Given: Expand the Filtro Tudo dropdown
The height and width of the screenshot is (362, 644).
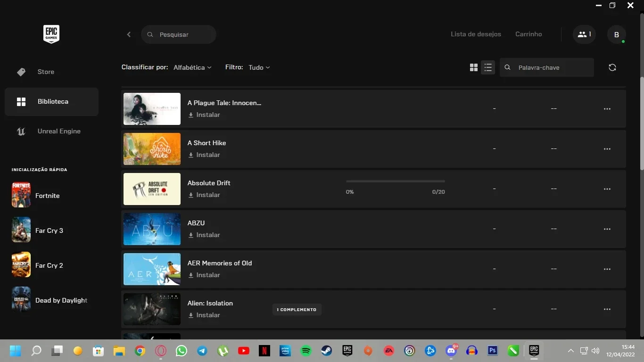Looking at the screenshot, I should (259, 67).
